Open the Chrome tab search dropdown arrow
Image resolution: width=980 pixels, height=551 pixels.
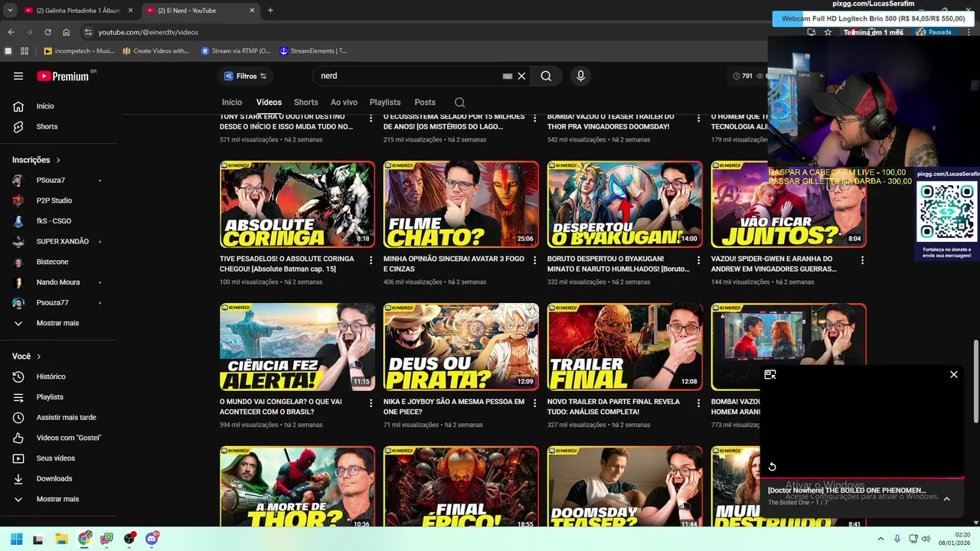tap(9, 10)
